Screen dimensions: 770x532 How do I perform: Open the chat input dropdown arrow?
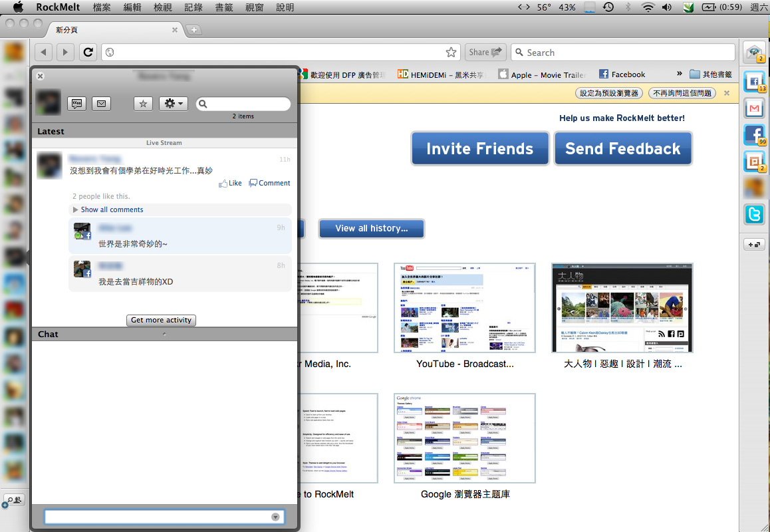tap(275, 517)
